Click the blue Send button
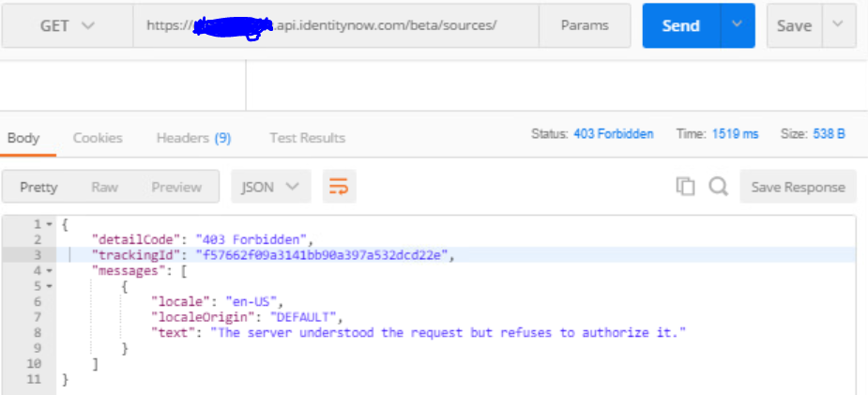 680,26
